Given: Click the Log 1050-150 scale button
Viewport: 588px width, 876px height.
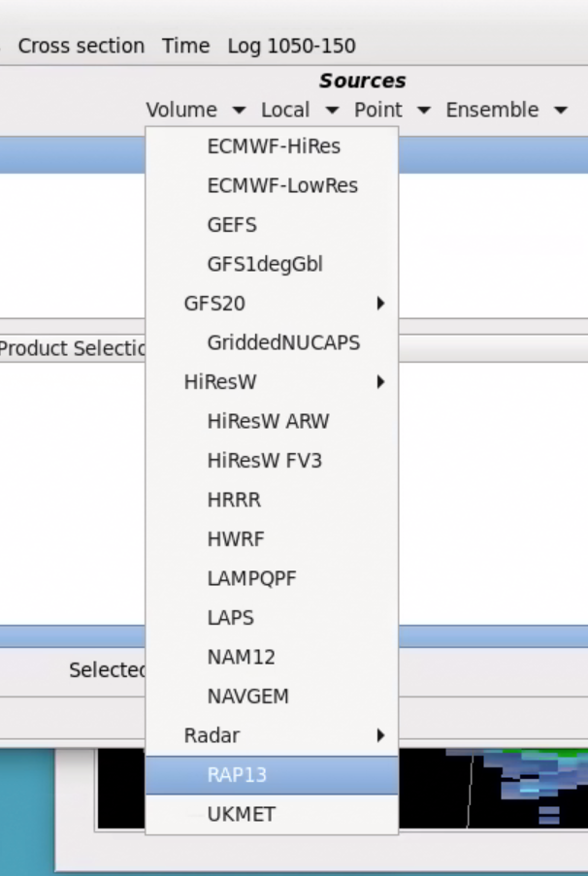Looking at the screenshot, I should pyautogui.click(x=291, y=46).
